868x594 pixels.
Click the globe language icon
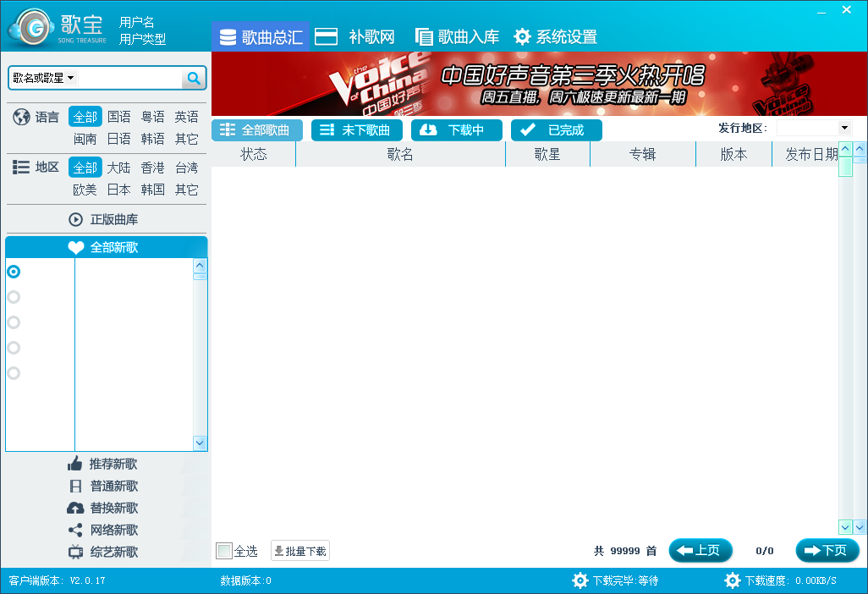click(21, 117)
